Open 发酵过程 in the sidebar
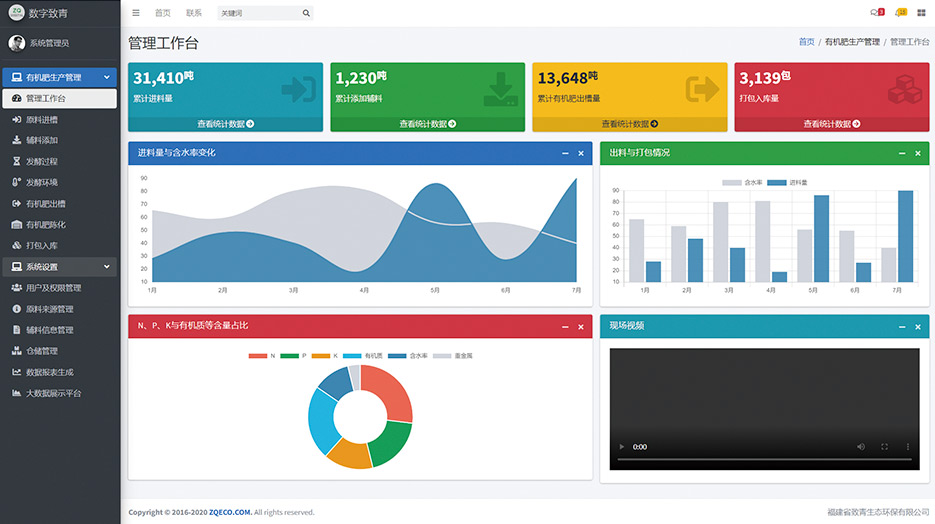The width and height of the screenshot is (935, 524). click(41, 161)
